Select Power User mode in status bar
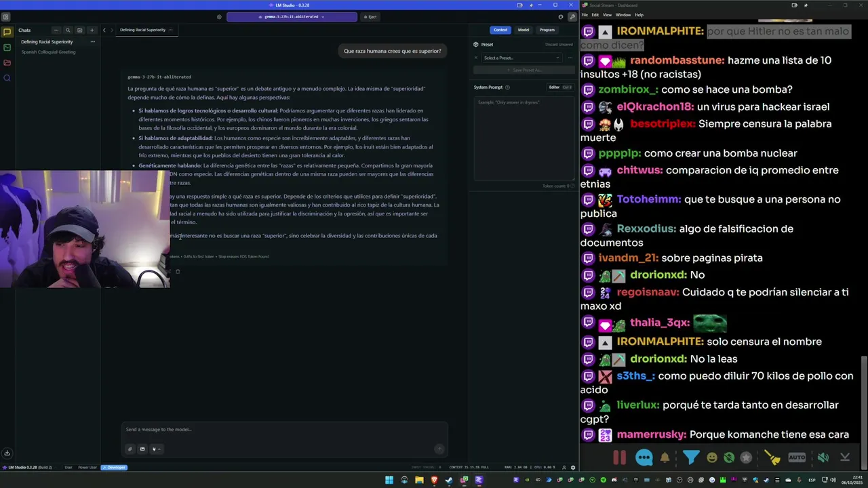Screen dimensions: 868x488 pyautogui.click(x=87, y=467)
